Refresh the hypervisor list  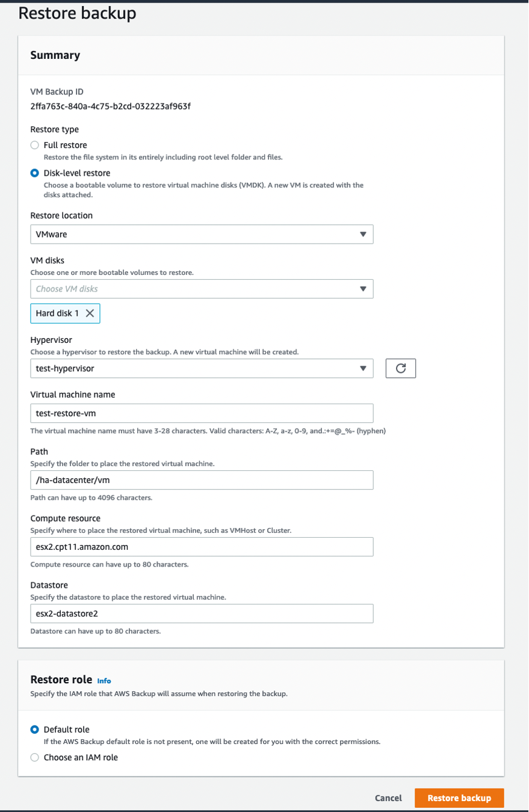pyautogui.click(x=400, y=368)
